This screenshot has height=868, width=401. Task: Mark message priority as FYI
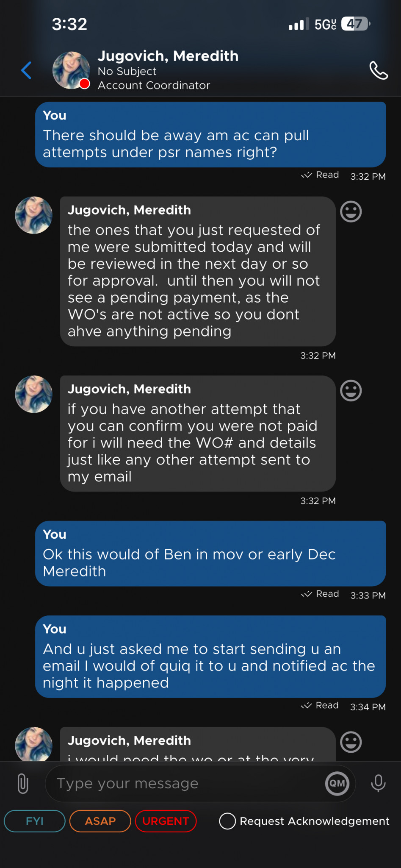pyautogui.click(x=35, y=821)
